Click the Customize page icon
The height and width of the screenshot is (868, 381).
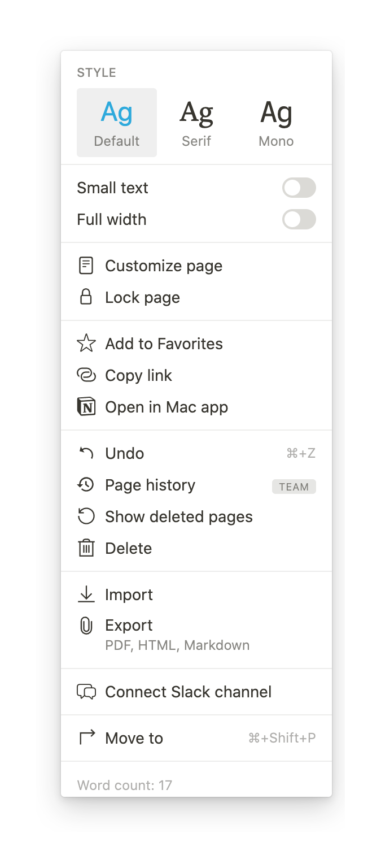pos(86,266)
